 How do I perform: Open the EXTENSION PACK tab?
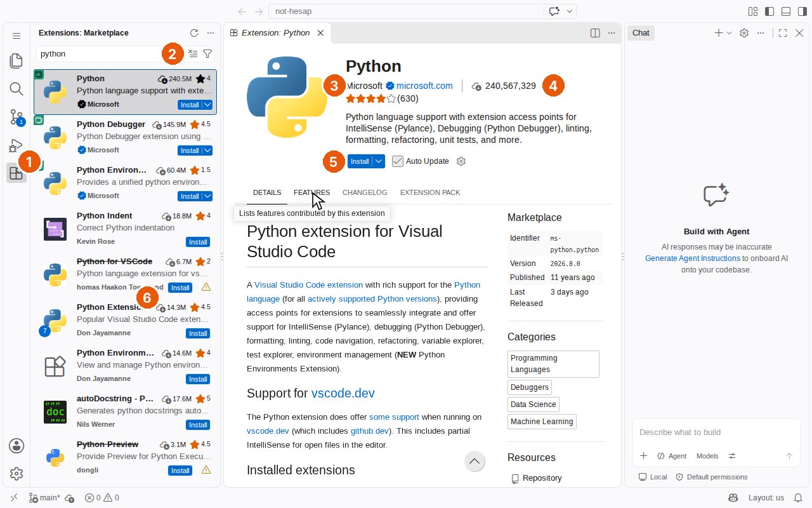click(x=430, y=192)
